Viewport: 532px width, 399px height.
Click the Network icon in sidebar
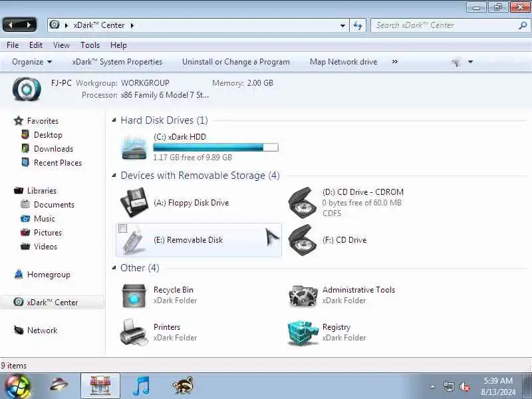pos(19,330)
